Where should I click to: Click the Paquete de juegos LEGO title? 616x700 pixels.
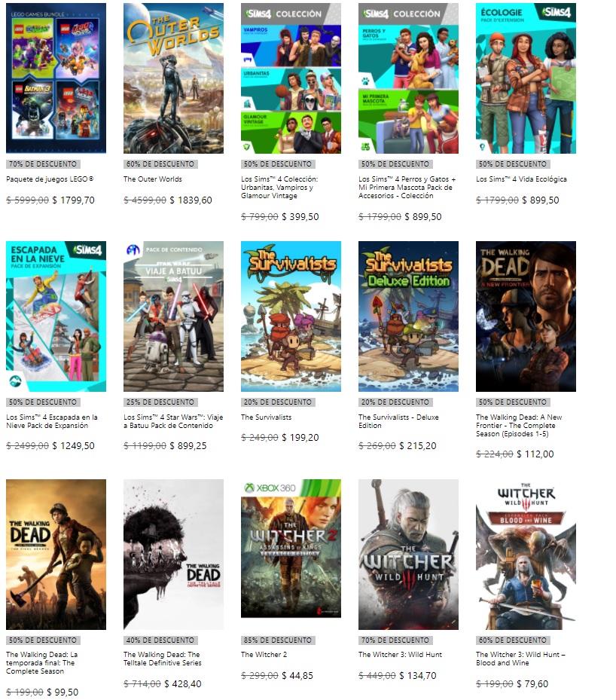point(50,179)
